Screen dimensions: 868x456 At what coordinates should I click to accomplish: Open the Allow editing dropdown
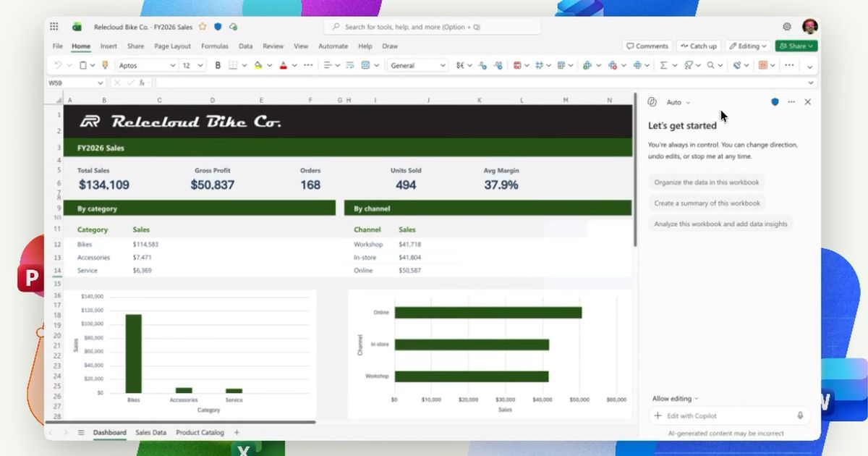(x=676, y=398)
